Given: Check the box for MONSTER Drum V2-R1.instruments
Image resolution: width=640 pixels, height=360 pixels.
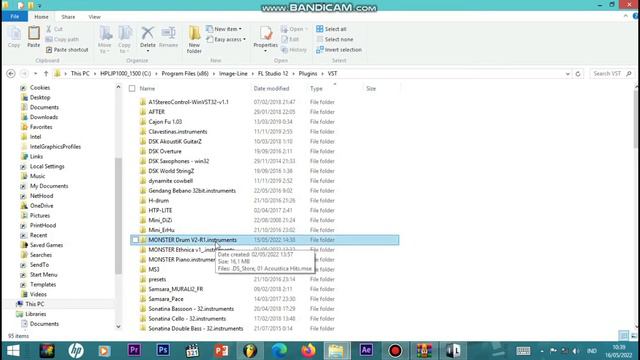Looking at the screenshot, I should coord(136,240).
